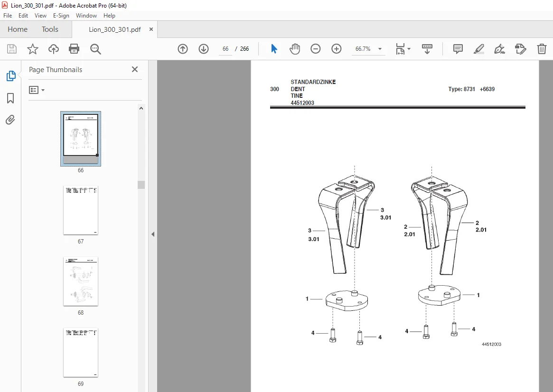Open the Window menu
553x392 pixels.
(x=86, y=16)
